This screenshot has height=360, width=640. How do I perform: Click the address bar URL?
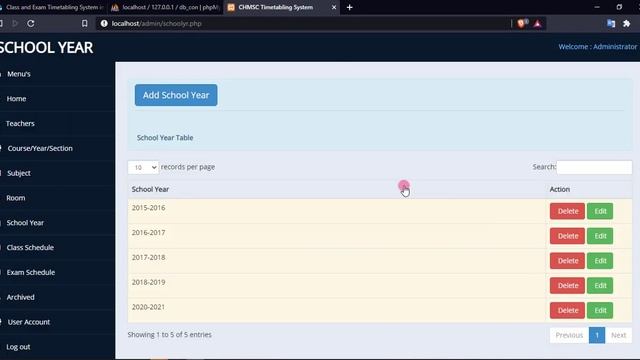pos(156,24)
